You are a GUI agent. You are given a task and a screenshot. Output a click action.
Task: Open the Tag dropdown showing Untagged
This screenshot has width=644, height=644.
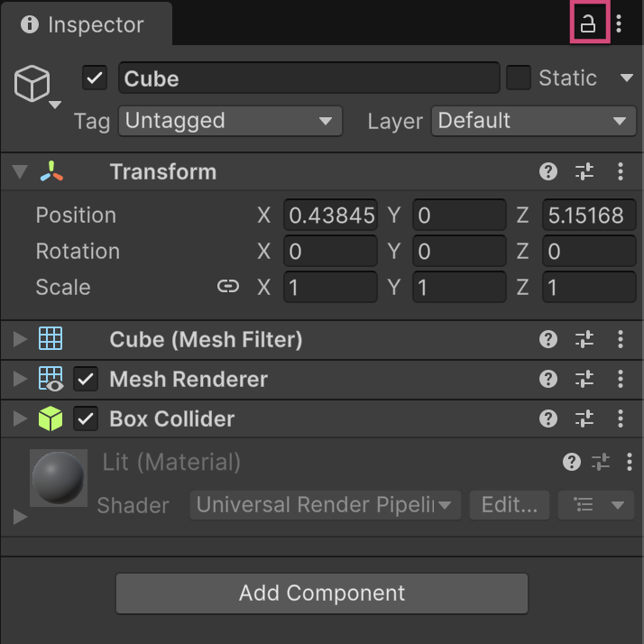[x=230, y=121]
